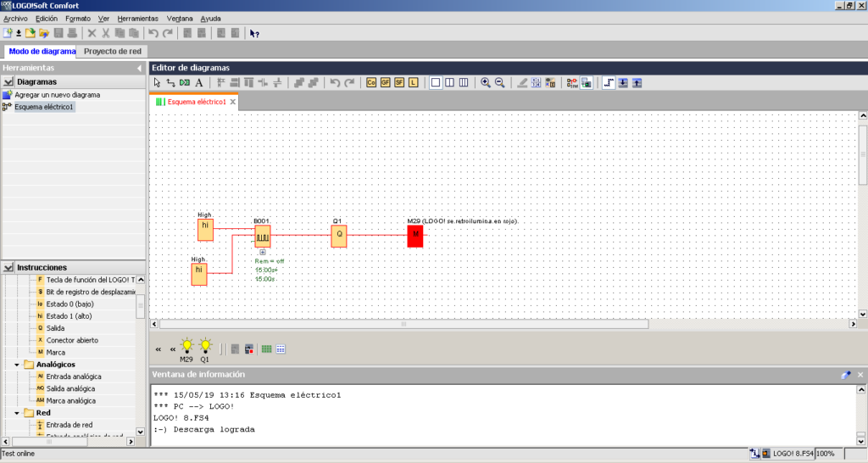Click the red M29 block
The height and width of the screenshot is (463, 868).
[x=415, y=236]
